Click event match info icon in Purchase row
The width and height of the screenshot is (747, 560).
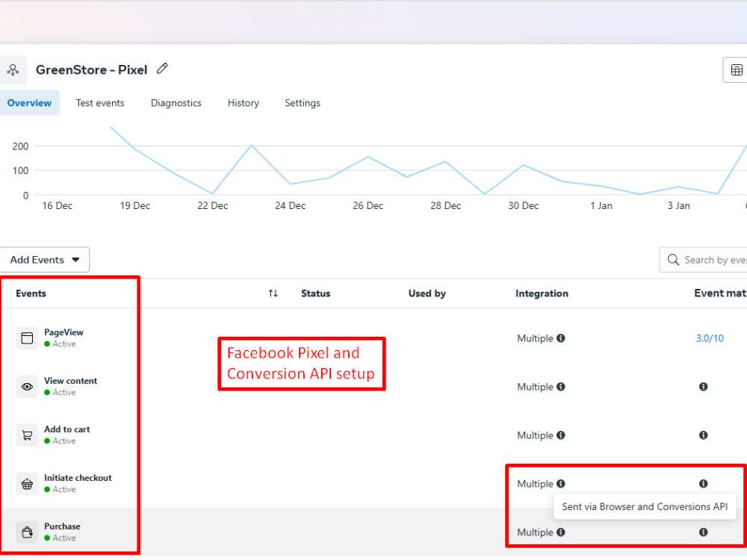(703, 532)
